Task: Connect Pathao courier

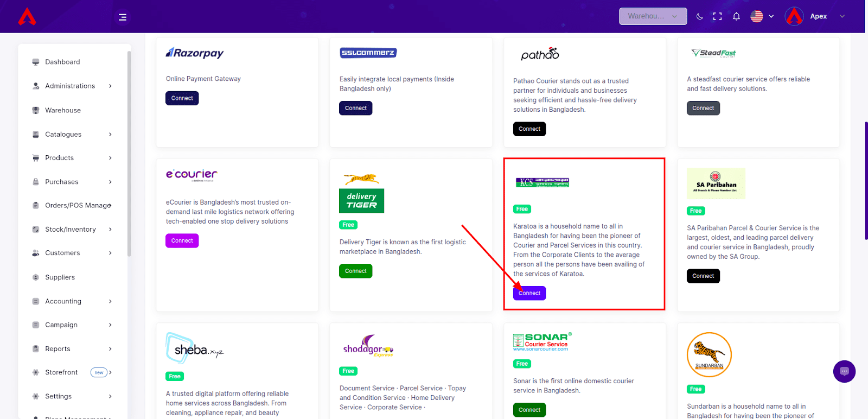Action: pyautogui.click(x=529, y=129)
